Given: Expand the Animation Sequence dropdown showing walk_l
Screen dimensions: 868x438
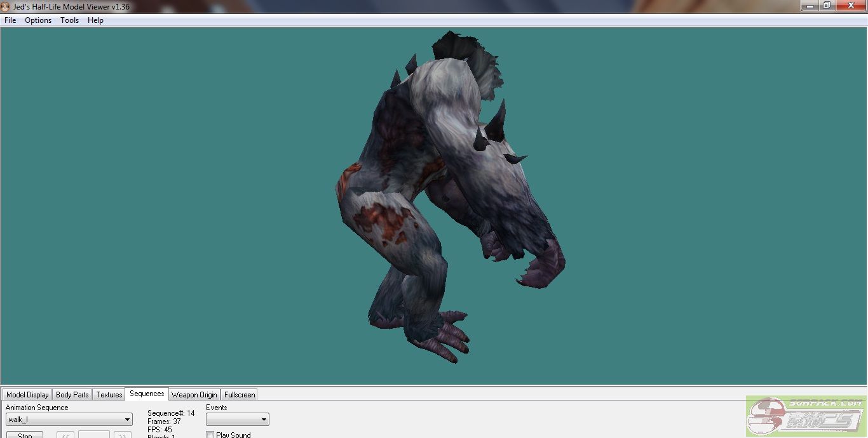Looking at the screenshot, I should click(69, 420).
